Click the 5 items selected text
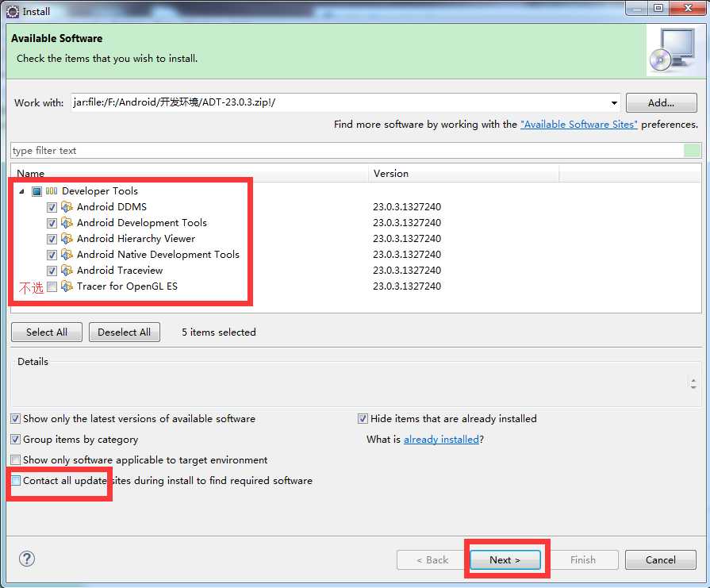The width and height of the screenshot is (710, 588). point(219,332)
